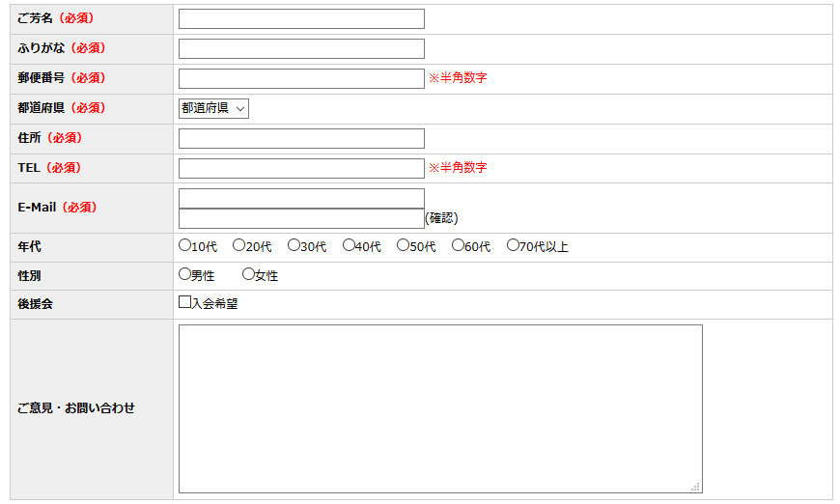Select 男性 as gender
The image size is (840, 504).
184,274
